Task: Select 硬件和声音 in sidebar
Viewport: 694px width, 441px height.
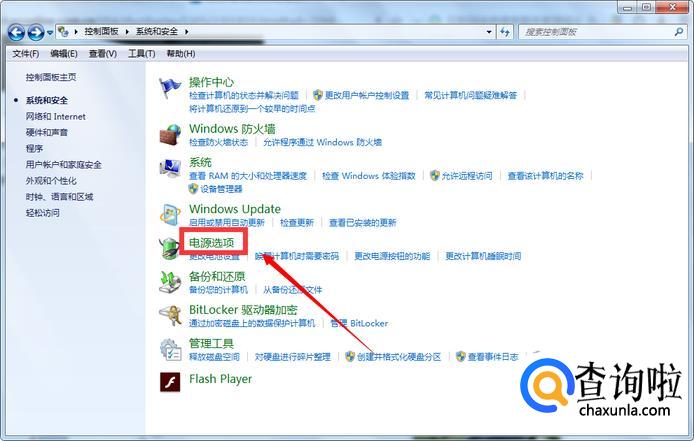Action: click(x=46, y=132)
